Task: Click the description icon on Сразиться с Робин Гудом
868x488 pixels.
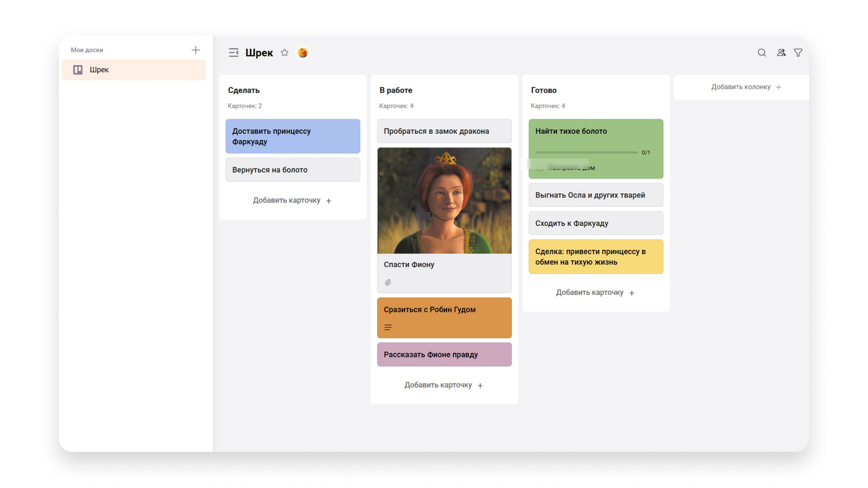Action: [x=388, y=328]
